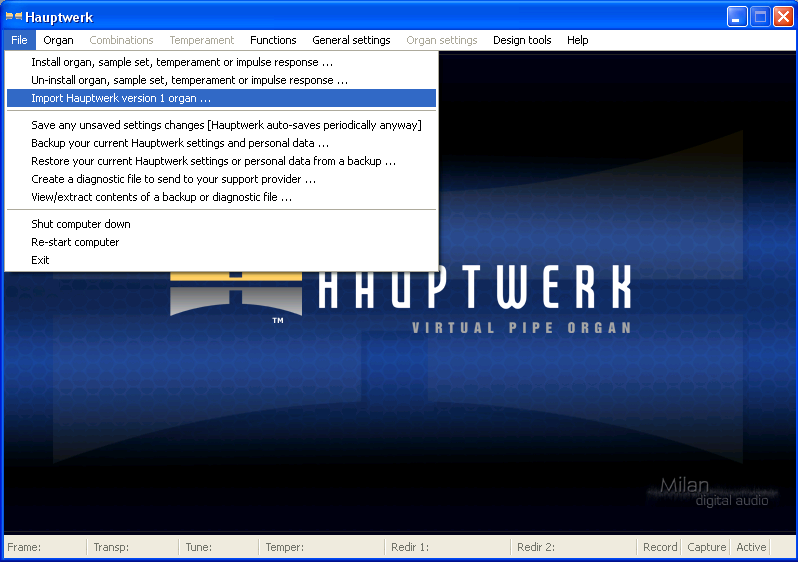Close the open File menu

[x=19, y=40]
